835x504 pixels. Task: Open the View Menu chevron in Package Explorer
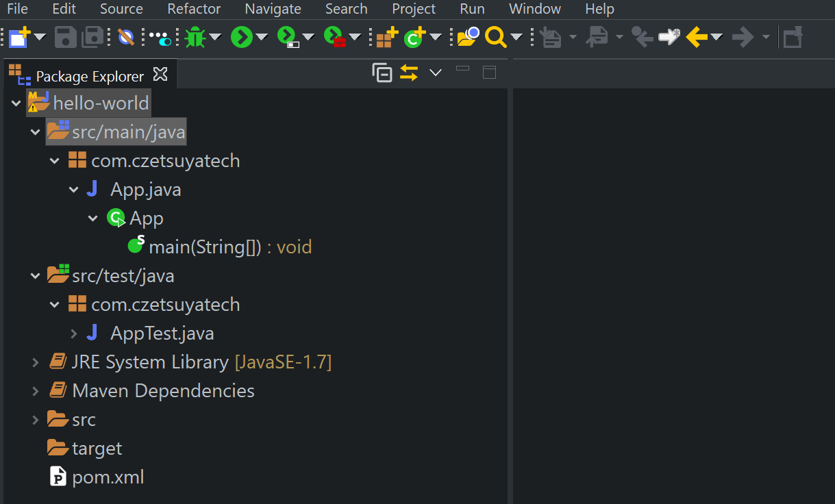tap(436, 72)
